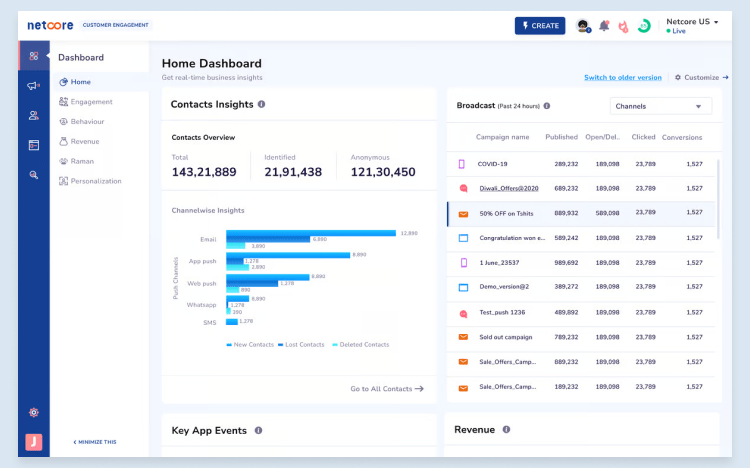750x468 pixels.
Task: Click the pink J user avatar
Action: pyautogui.click(x=33, y=442)
